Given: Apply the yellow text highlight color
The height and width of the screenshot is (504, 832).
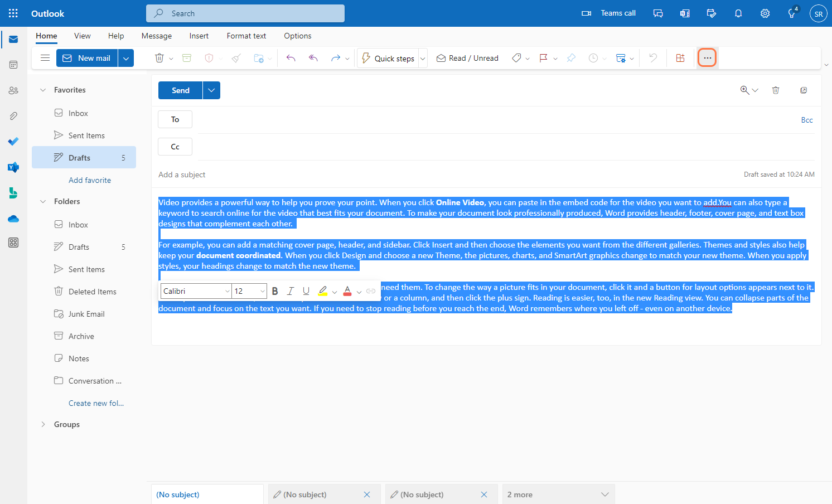Looking at the screenshot, I should [x=323, y=291].
